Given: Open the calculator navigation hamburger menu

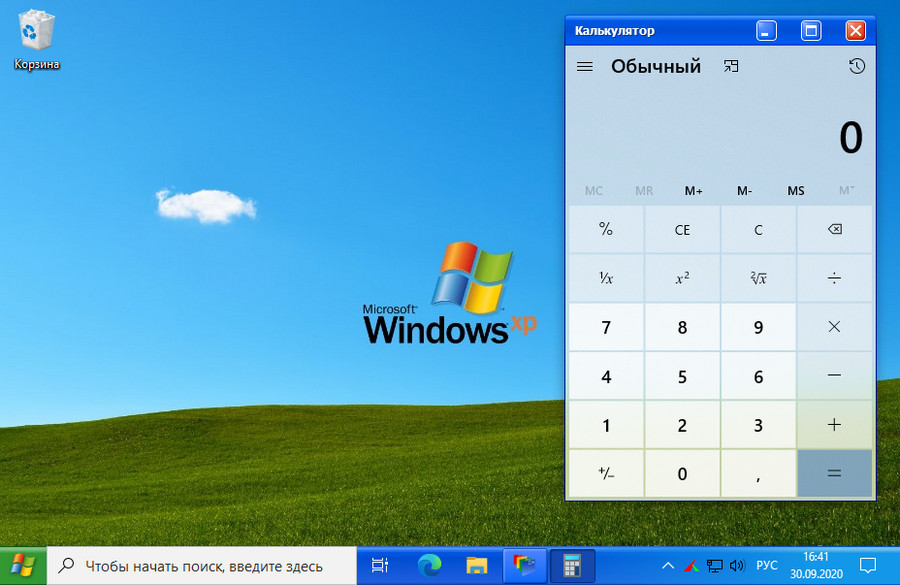Looking at the screenshot, I should 584,67.
